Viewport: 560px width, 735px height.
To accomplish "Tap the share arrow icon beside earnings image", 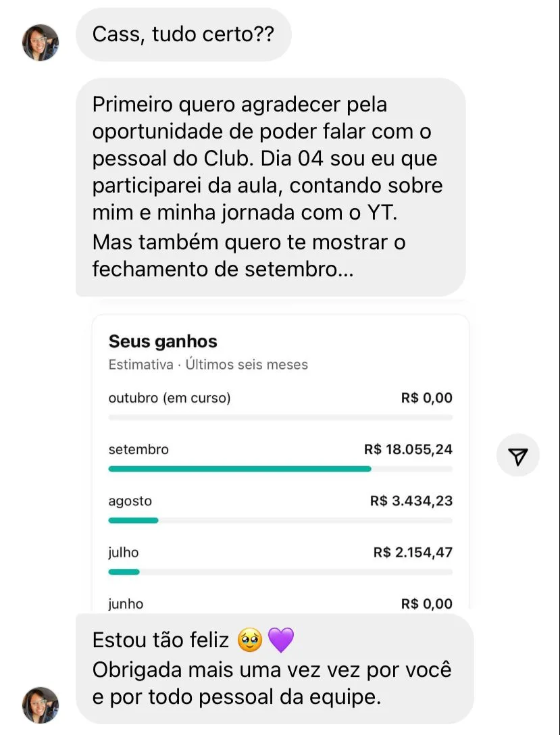I will click(x=517, y=457).
